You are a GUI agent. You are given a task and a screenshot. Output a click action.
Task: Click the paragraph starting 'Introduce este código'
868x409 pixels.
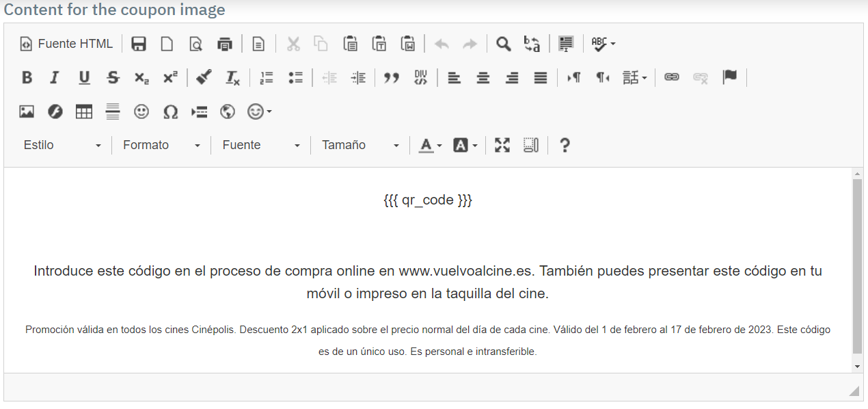428,282
